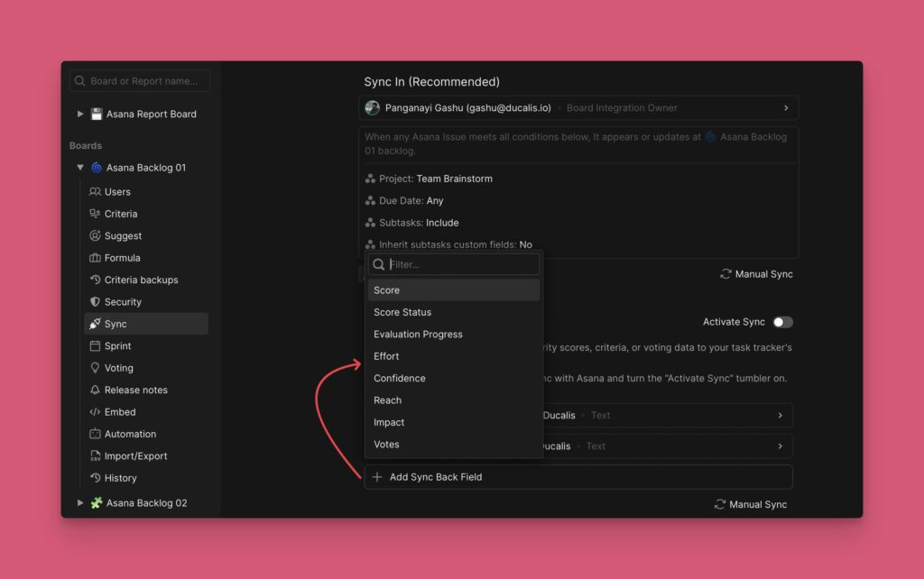The height and width of the screenshot is (579, 924).
Task: Open the Embed code icon in sidebar
Action: tap(94, 412)
